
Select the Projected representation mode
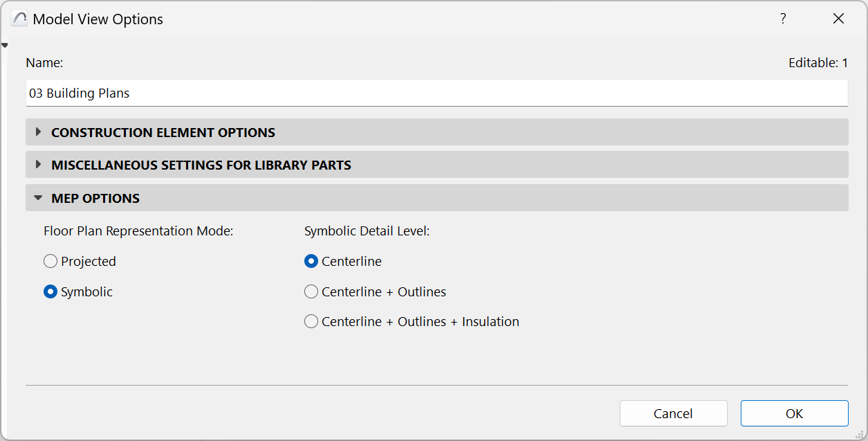click(x=50, y=262)
